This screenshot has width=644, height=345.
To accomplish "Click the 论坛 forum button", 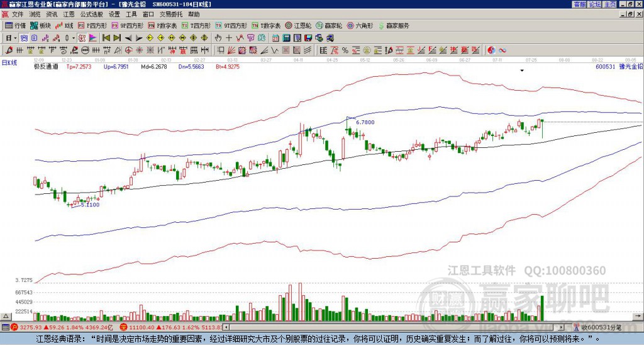I will 594,4.
